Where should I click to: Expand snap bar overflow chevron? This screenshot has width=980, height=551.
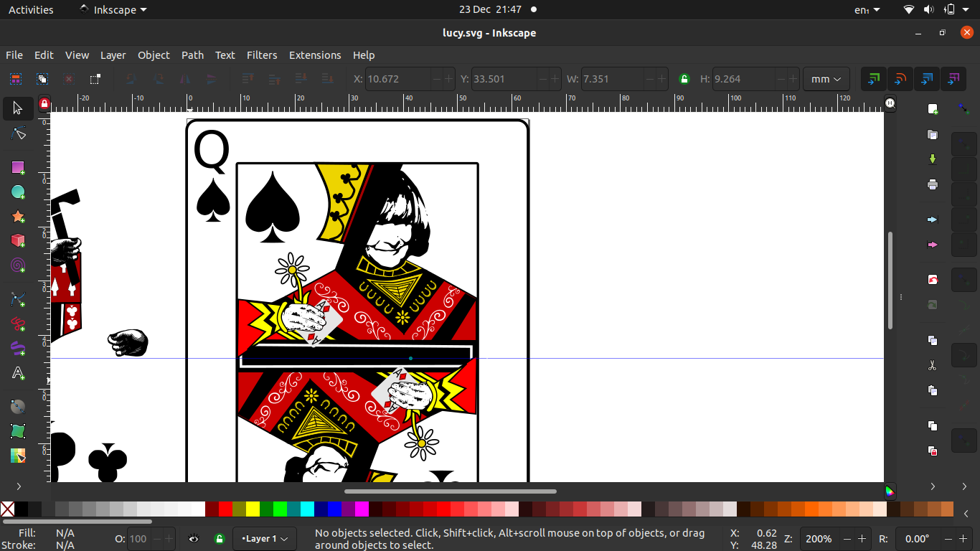[x=964, y=486]
